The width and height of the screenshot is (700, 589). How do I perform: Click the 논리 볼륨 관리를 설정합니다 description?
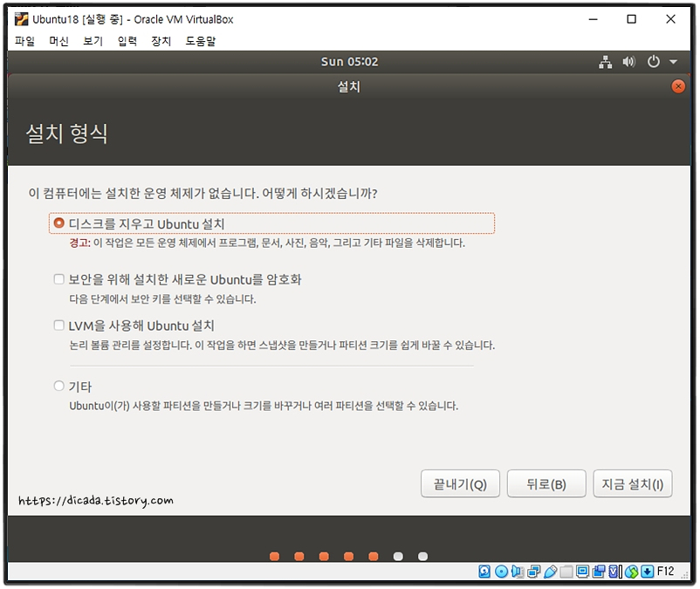coord(282,345)
